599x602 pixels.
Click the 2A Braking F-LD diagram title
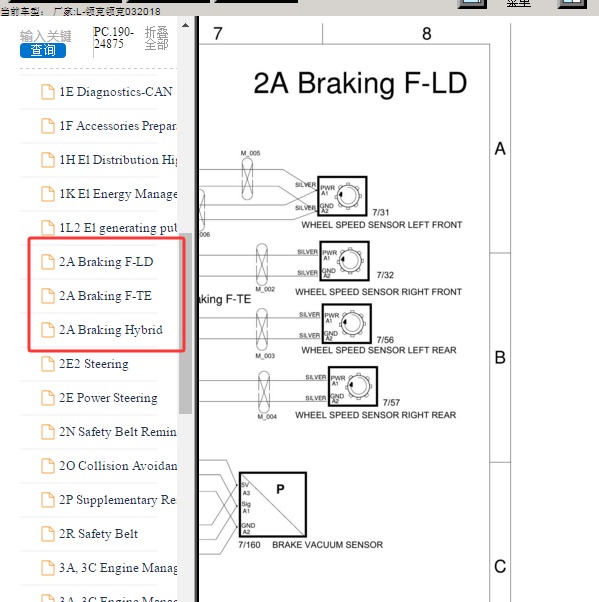(360, 83)
